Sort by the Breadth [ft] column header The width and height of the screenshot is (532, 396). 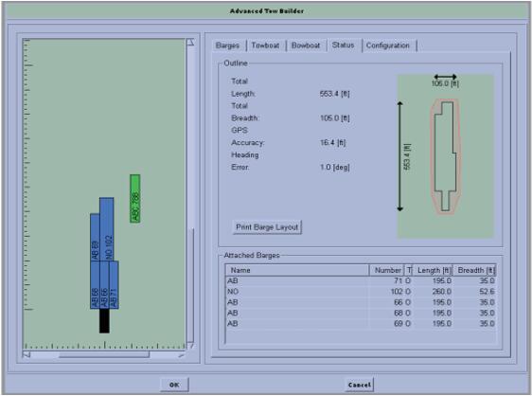click(474, 270)
